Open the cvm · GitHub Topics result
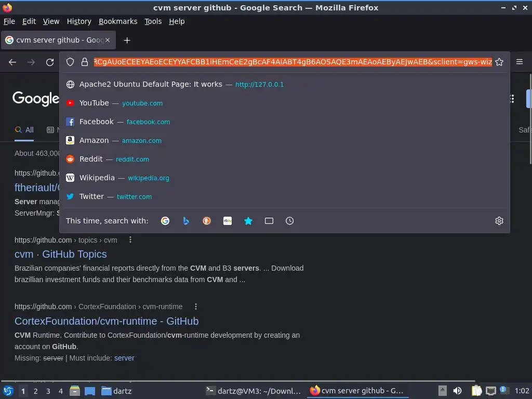The height and width of the screenshot is (399, 532). tap(60, 254)
